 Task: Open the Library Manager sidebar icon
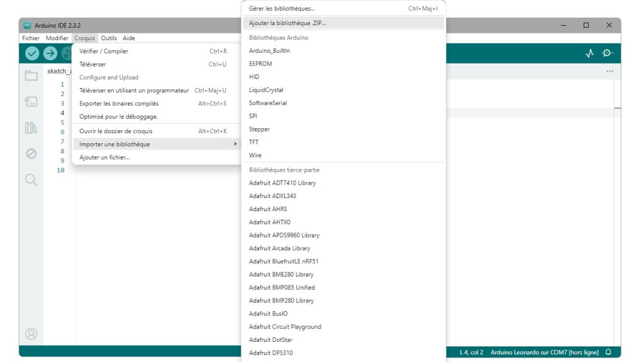pyautogui.click(x=31, y=128)
